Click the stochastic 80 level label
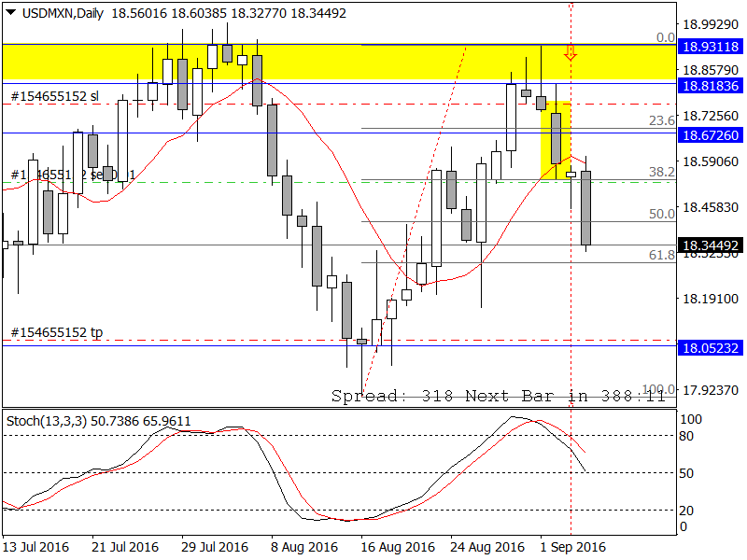Screen dimensions: 747x560 pyautogui.click(x=686, y=436)
